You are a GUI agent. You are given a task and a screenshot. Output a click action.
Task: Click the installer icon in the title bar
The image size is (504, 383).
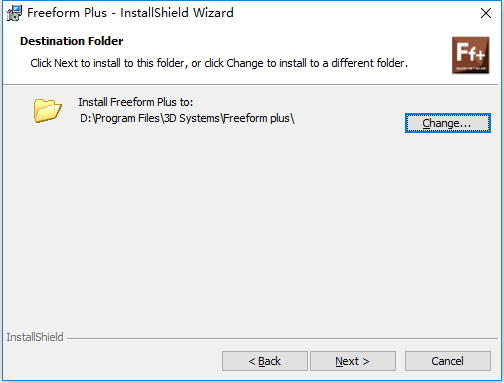(14, 13)
